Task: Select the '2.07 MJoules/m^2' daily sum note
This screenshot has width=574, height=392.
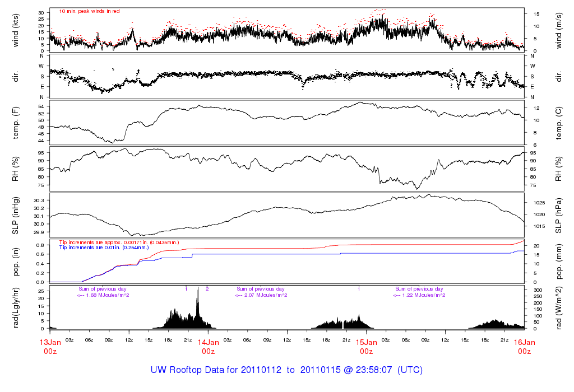Action: click(x=261, y=295)
